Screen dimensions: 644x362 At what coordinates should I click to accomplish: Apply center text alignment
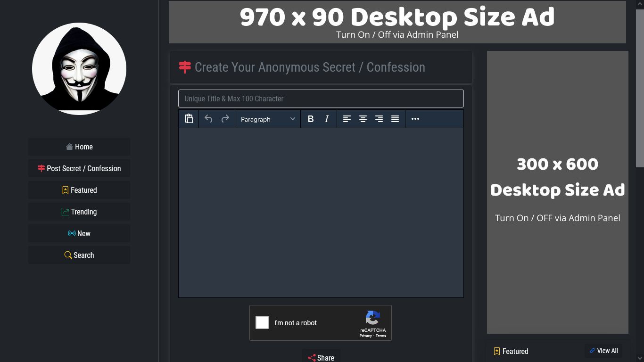click(x=363, y=119)
